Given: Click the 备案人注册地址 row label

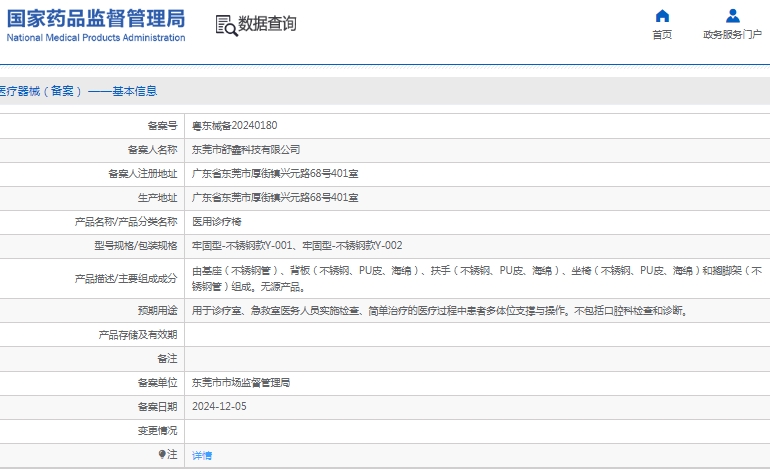Looking at the screenshot, I should [x=142, y=174].
